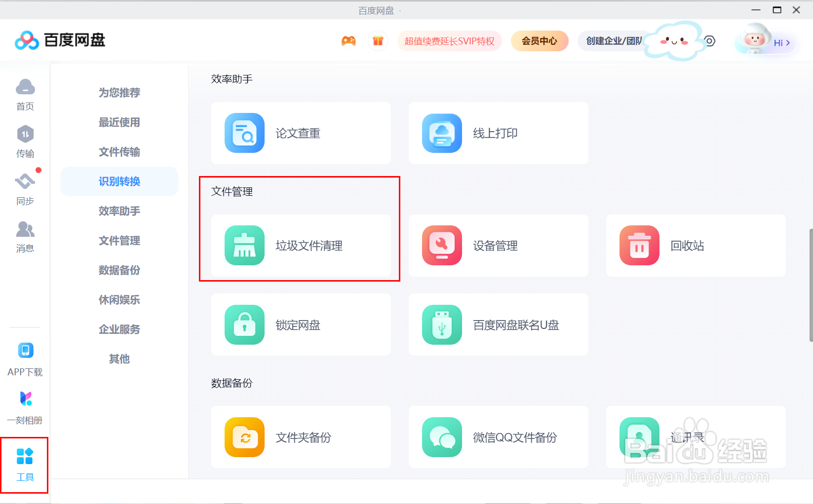Open 百度网盘联名U盘 label

pos(516,325)
